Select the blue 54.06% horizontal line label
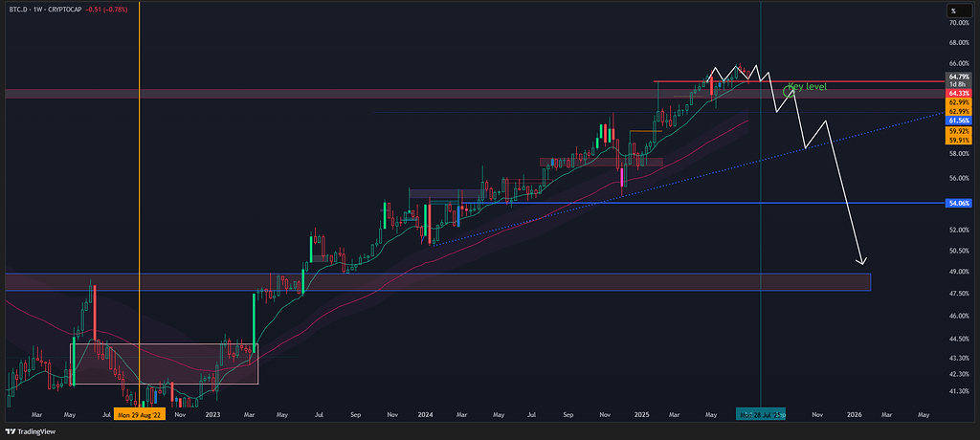This screenshot has width=980, height=440. (959, 203)
